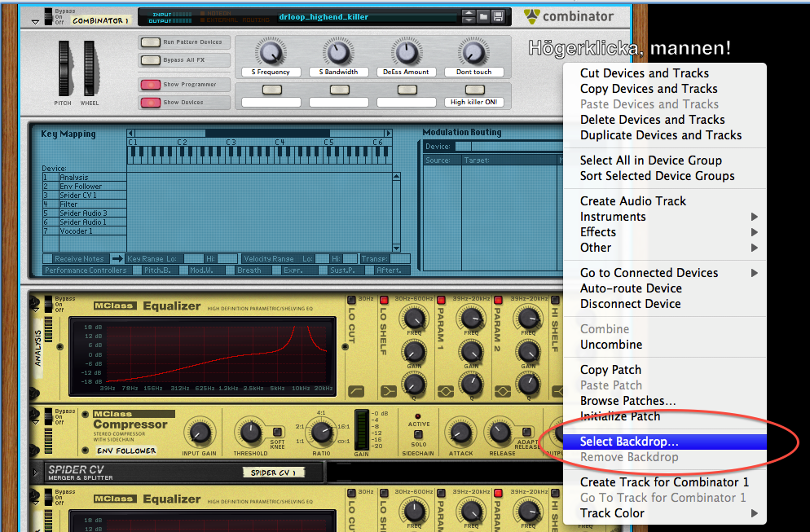810x532 pixels.
Task: Tick the Expr. performance controller checkbox
Action: pos(276,270)
